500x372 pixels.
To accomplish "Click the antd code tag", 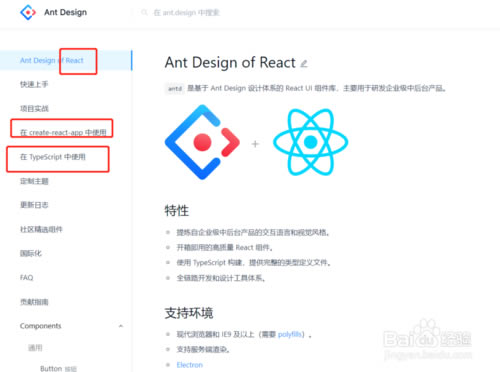I will tap(175, 88).
